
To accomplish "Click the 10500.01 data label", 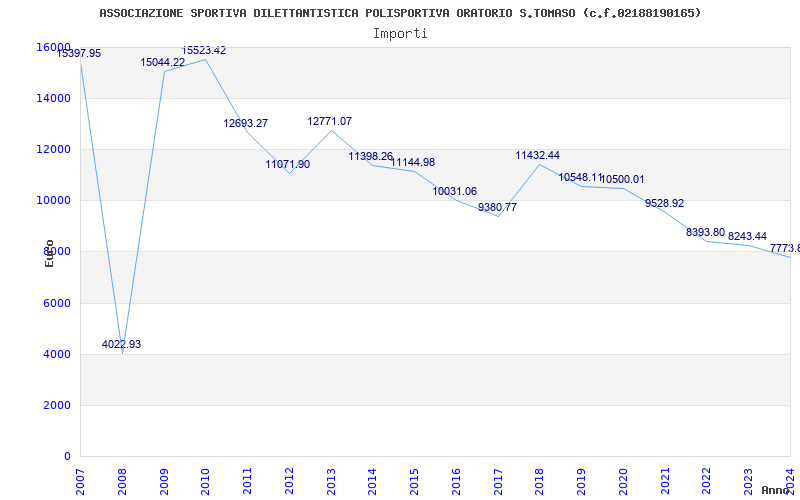I will (622, 180).
